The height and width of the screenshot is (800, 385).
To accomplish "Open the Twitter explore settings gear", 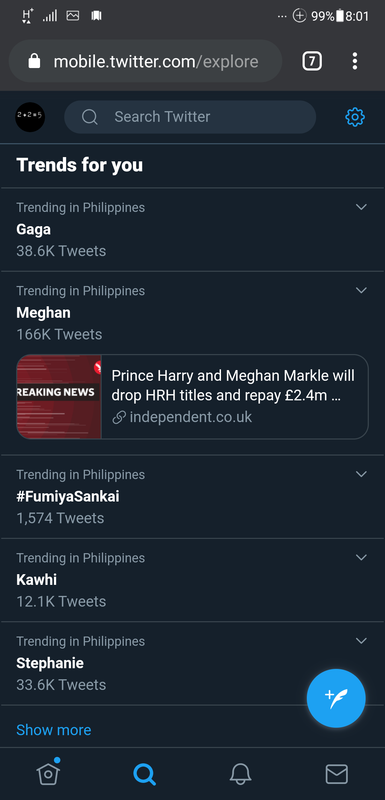I will (355, 117).
